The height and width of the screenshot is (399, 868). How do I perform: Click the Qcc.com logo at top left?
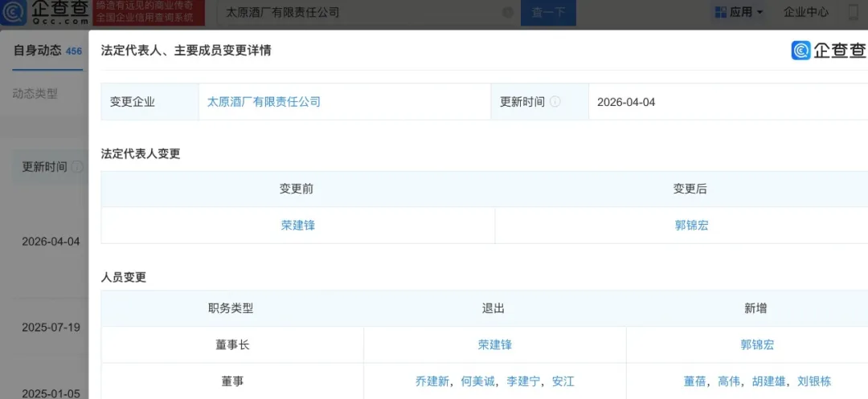(45, 13)
